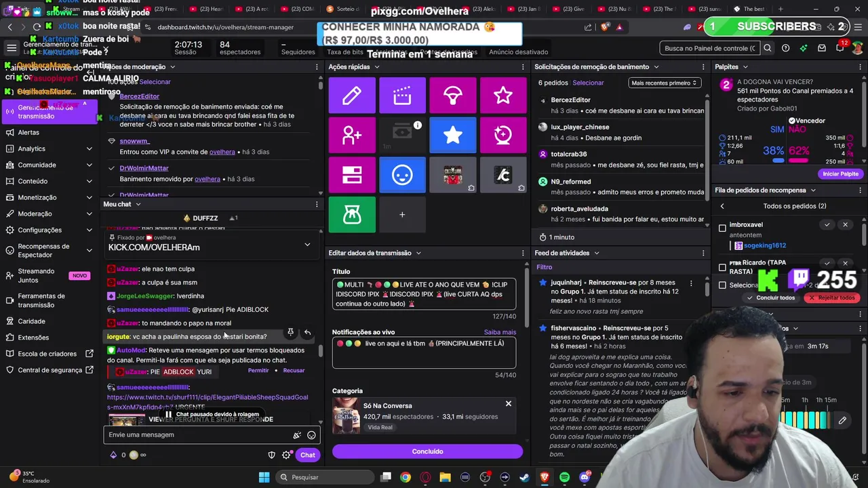The width and height of the screenshot is (868, 488).
Task: Click the stream title text box
Action: 424,294
